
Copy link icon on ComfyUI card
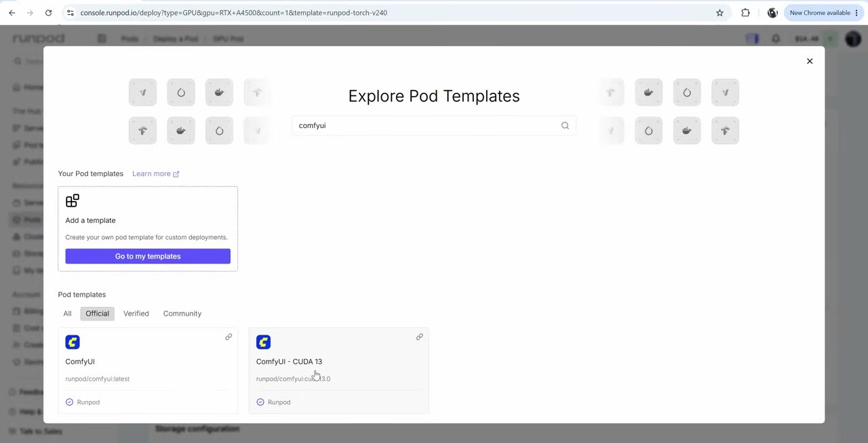point(229,337)
